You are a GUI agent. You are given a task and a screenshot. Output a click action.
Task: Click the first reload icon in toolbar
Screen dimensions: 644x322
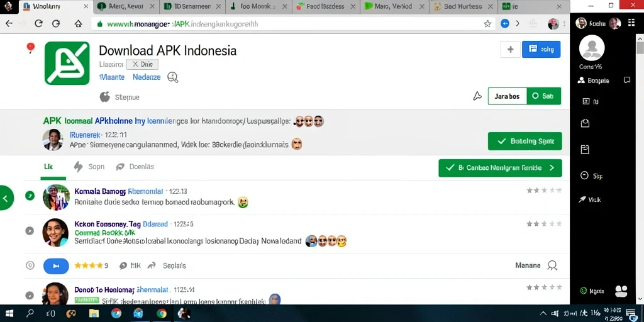pos(38,23)
